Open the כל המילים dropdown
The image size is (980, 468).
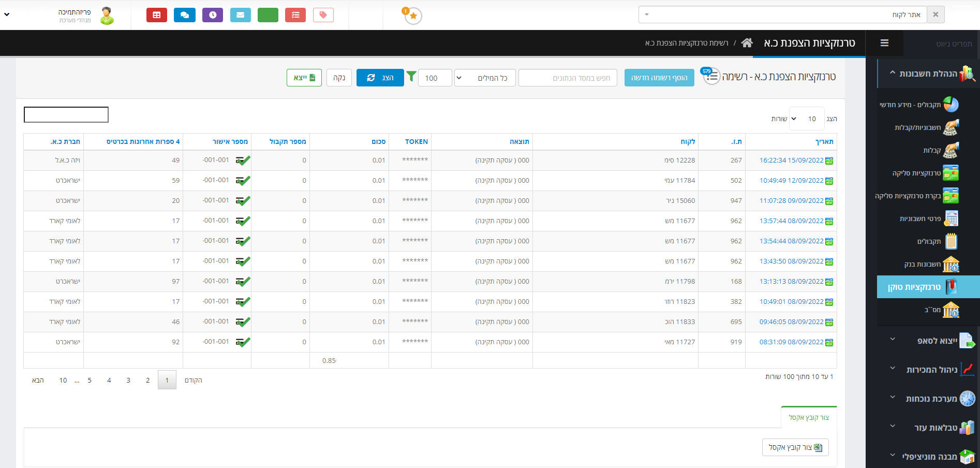tap(485, 78)
